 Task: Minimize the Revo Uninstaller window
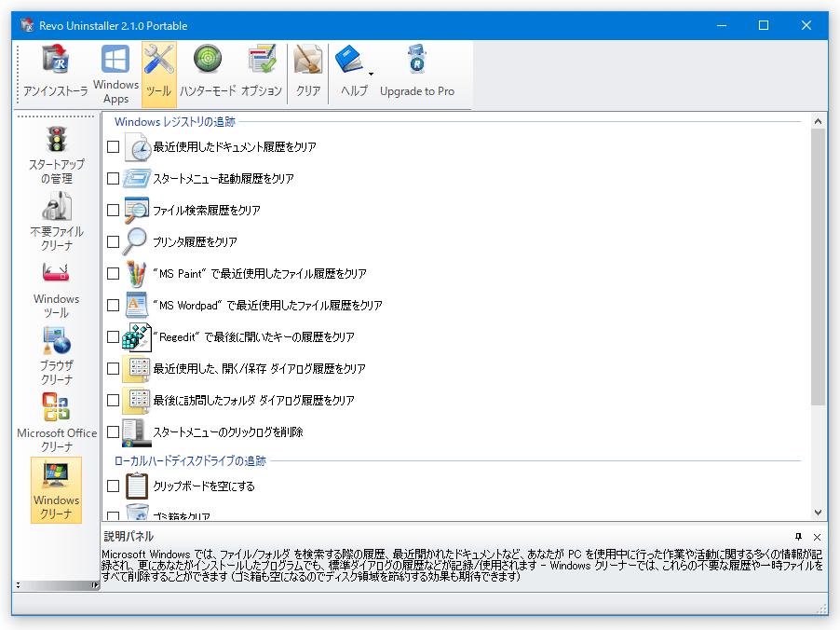click(x=722, y=25)
